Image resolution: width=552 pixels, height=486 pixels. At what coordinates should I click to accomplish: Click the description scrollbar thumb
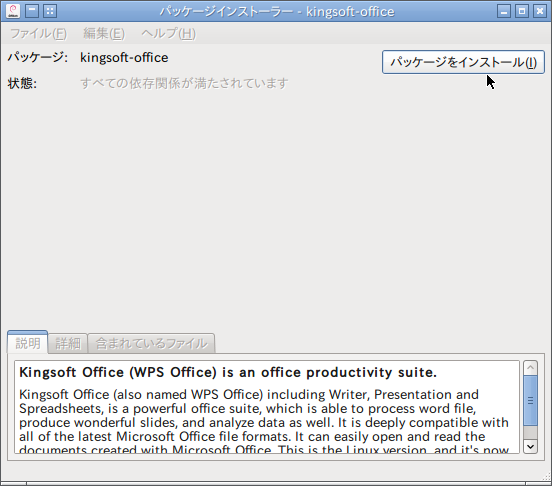coord(530,400)
